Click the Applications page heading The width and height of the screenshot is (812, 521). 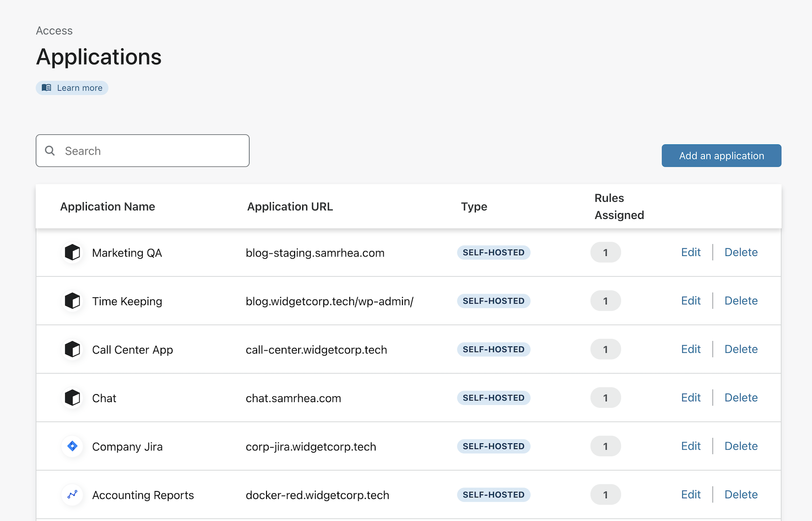click(x=99, y=57)
